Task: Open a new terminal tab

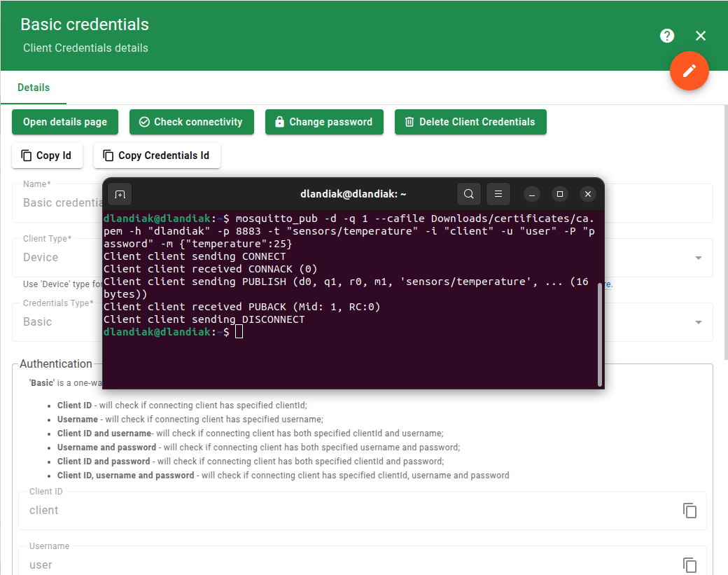Action: point(120,194)
